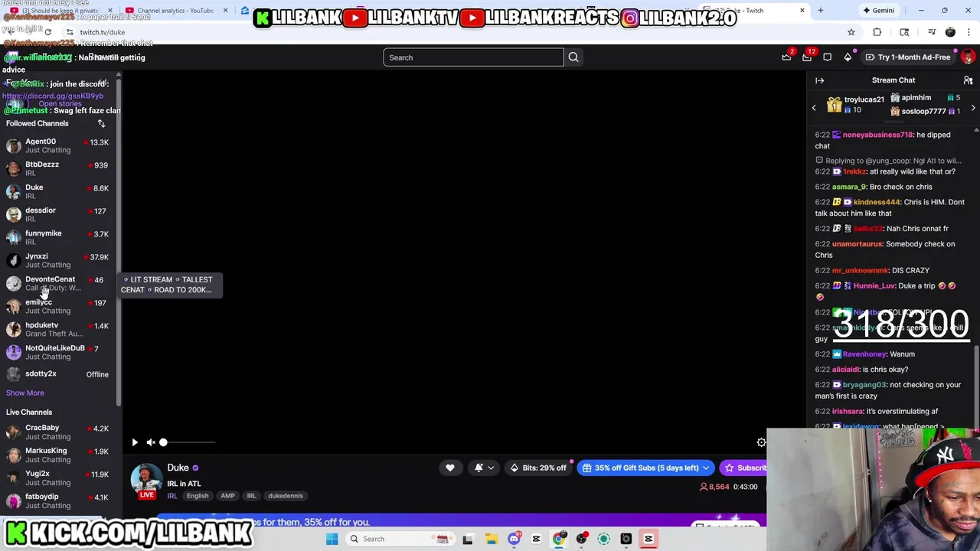Open MarkusKing live channel
Screen dimensions: 980x551
tap(60, 455)
